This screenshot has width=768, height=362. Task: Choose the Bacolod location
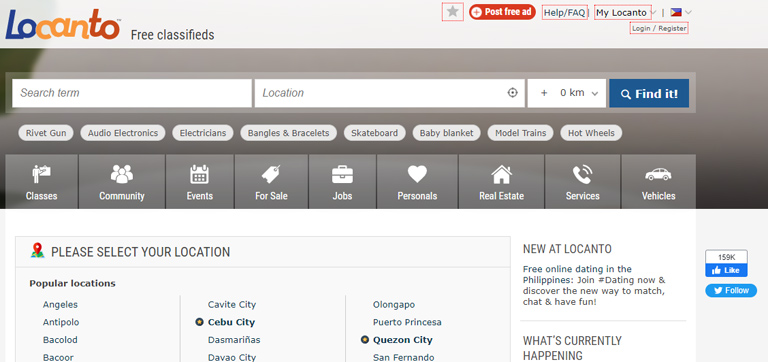tap(60, 340)
